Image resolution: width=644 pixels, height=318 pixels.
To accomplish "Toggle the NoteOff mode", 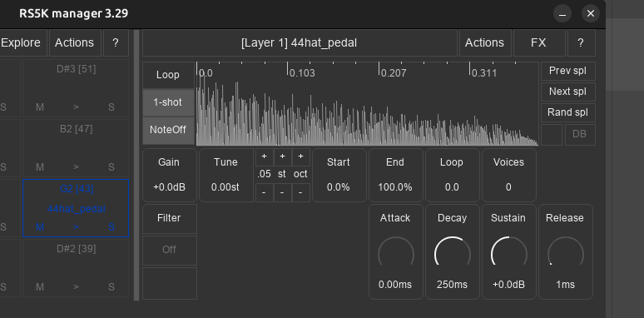I will point(168,130).
